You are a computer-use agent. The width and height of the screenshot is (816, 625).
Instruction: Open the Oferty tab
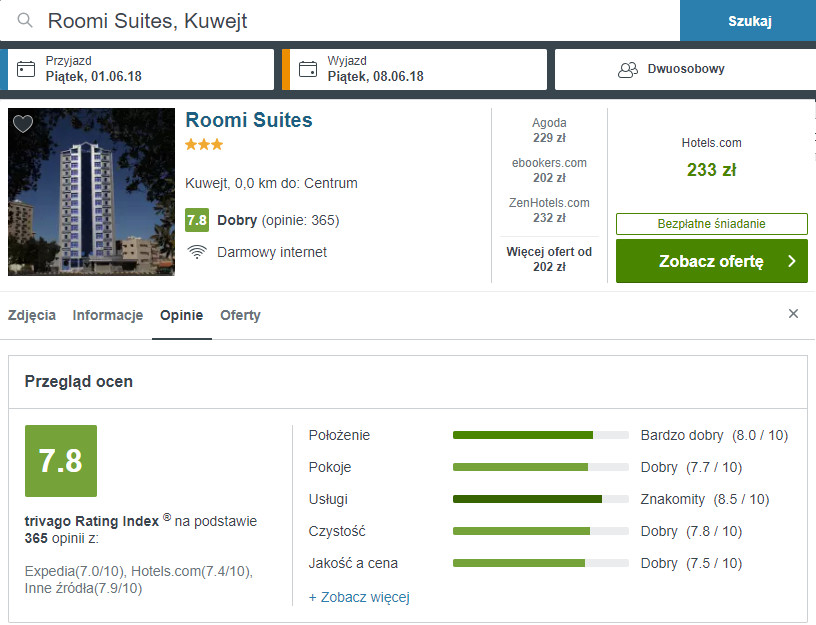tap(240, 315)
